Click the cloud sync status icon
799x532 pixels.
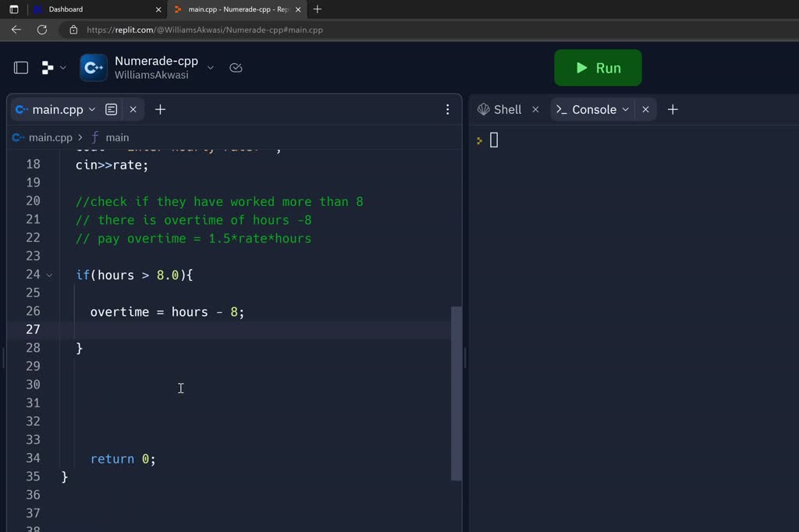(x=236, y=68)
